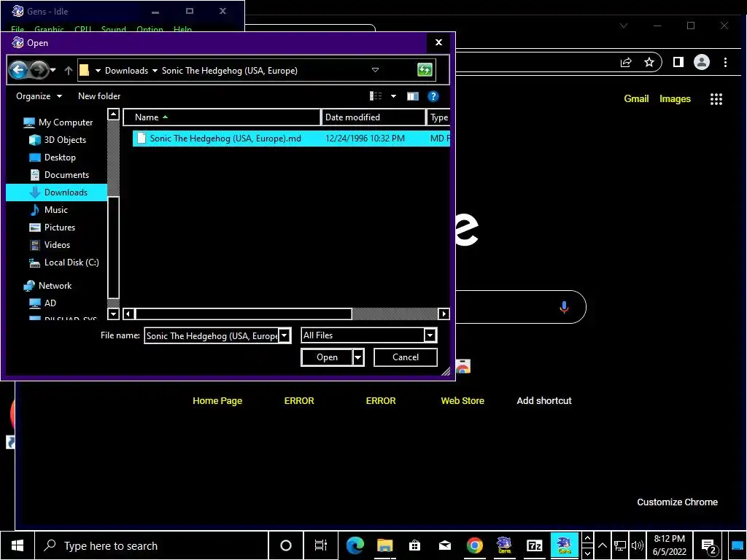Select Videos in navigation pane
The image size is (747, 560).
pyautogui.click(x=50, y=245)
